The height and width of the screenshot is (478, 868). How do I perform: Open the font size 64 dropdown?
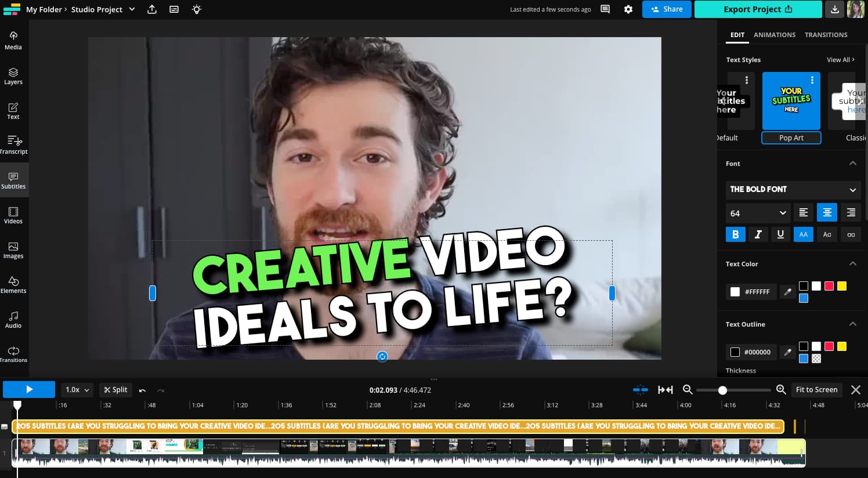(x=757, y=213)
